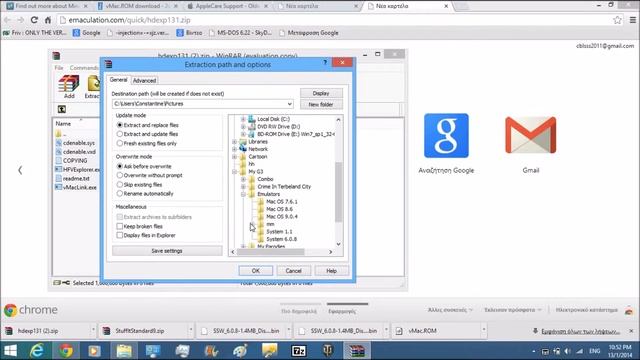The image size is (640, 360).
Task: Select Extract and update files
Action: [x=120, y=134]
